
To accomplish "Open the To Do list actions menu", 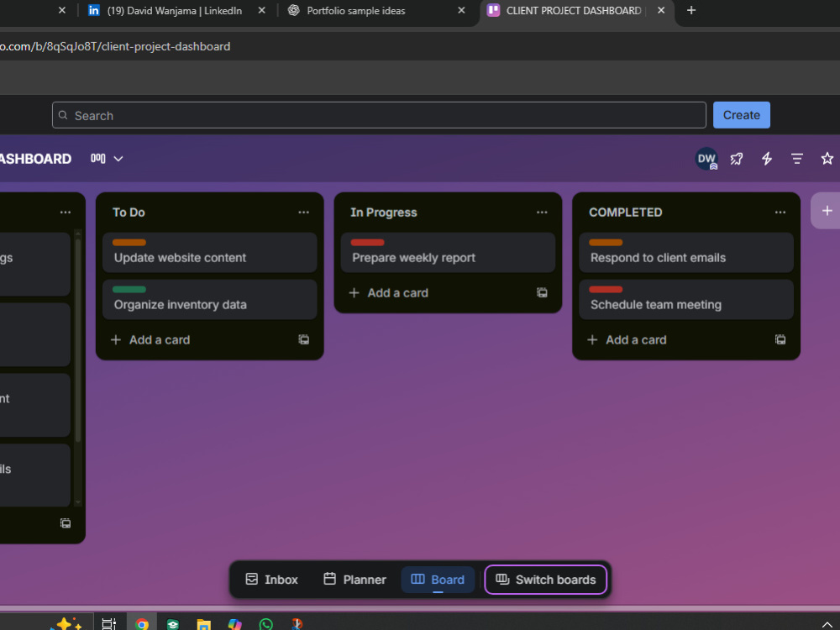I will pyautogui.click(x=304, y=213).
